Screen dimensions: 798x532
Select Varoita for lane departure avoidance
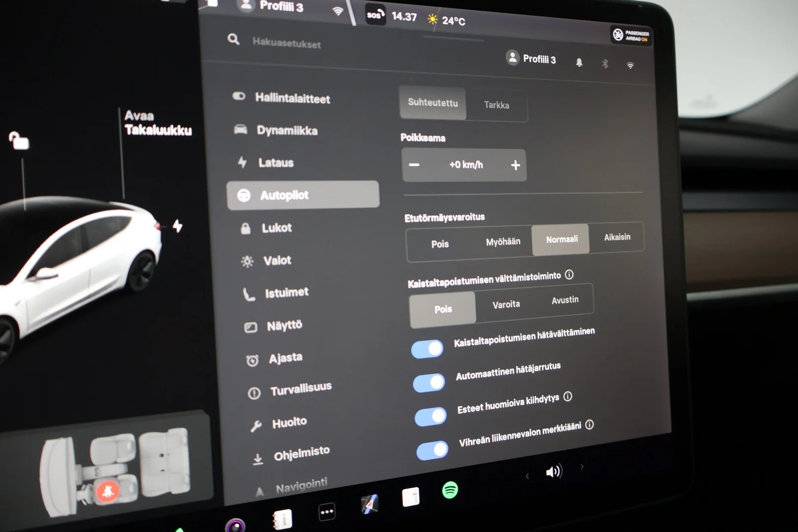pos(506,304)
